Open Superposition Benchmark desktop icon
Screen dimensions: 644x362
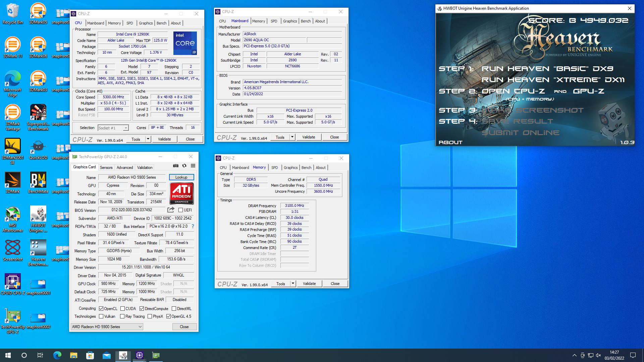point(38,117)
